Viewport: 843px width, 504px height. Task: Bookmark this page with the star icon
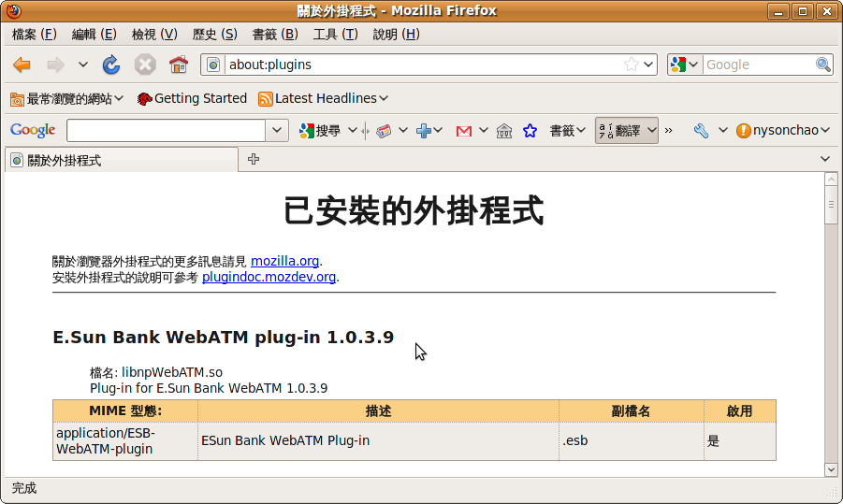tap(632, 65)
